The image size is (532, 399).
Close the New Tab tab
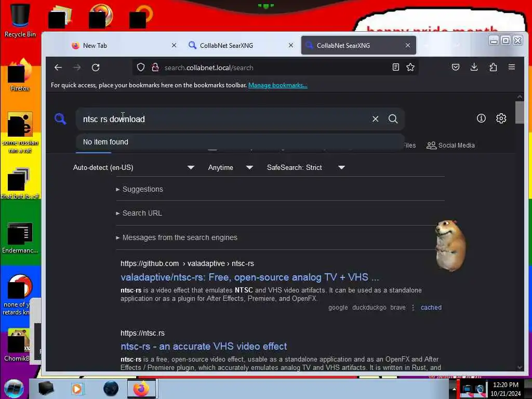coord(174,45)
